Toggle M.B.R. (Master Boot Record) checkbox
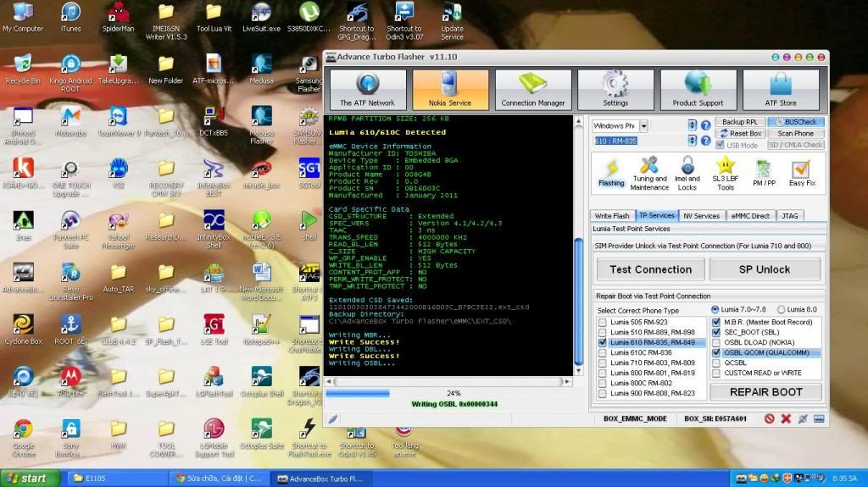 [715, 322]
